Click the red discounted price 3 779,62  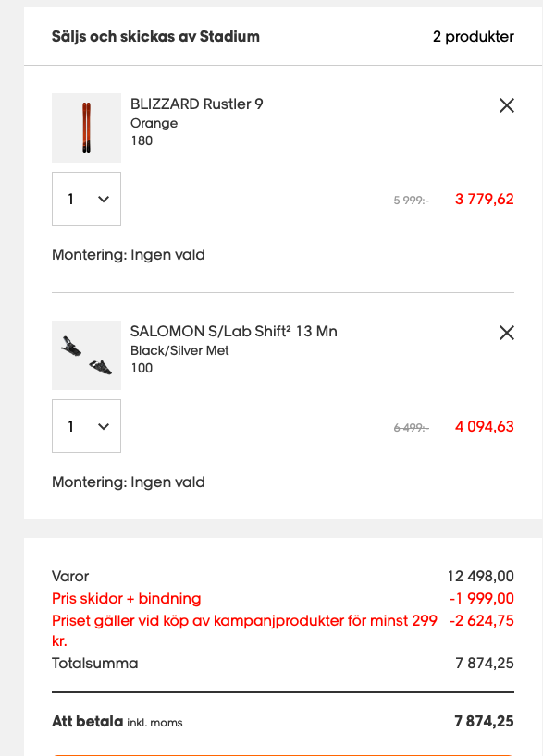coord(483,198)
